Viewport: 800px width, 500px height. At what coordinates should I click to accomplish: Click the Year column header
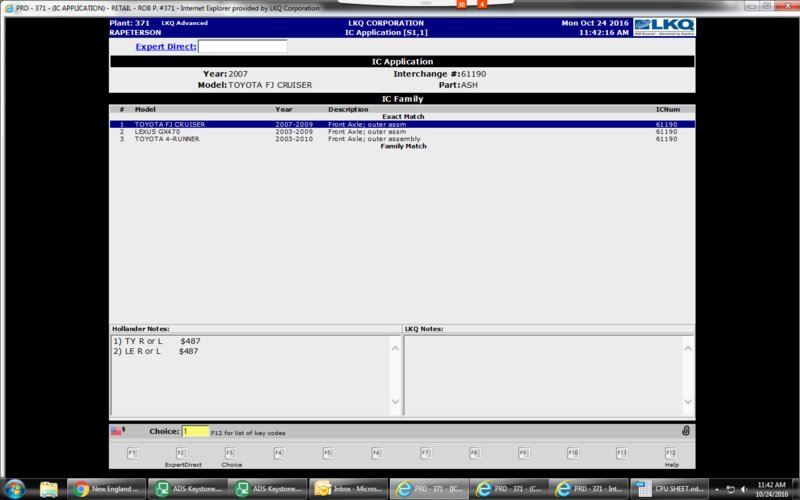point(284,109)
